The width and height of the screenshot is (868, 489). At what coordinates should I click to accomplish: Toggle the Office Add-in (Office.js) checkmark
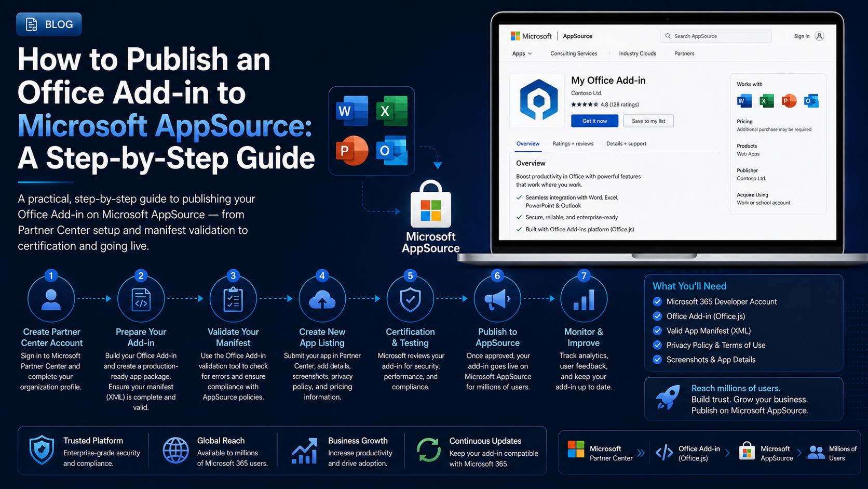tap(657, 316)
